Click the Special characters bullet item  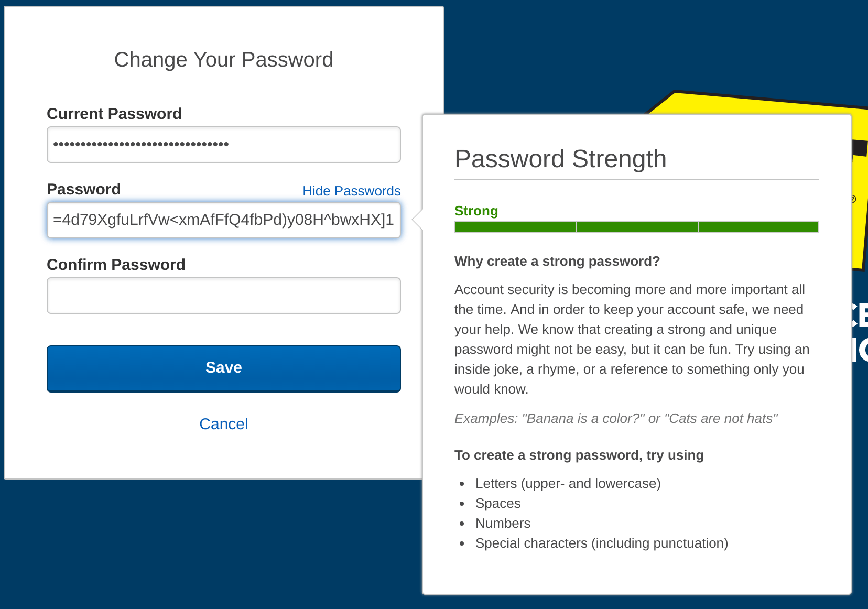601,543
